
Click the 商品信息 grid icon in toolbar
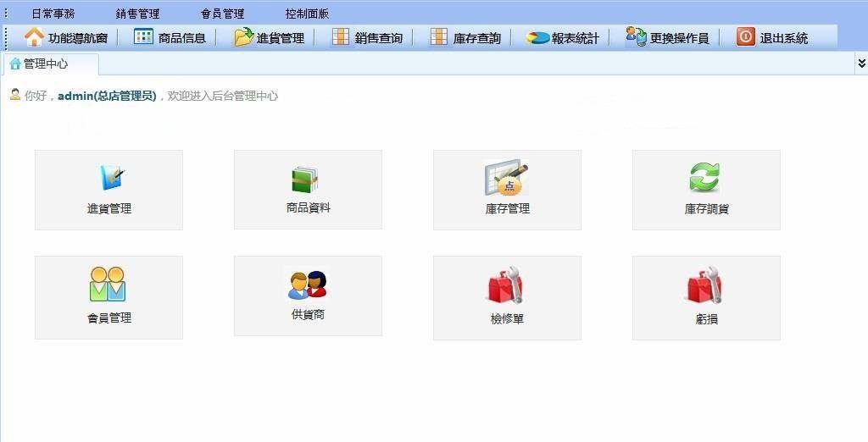pos(143,36)
